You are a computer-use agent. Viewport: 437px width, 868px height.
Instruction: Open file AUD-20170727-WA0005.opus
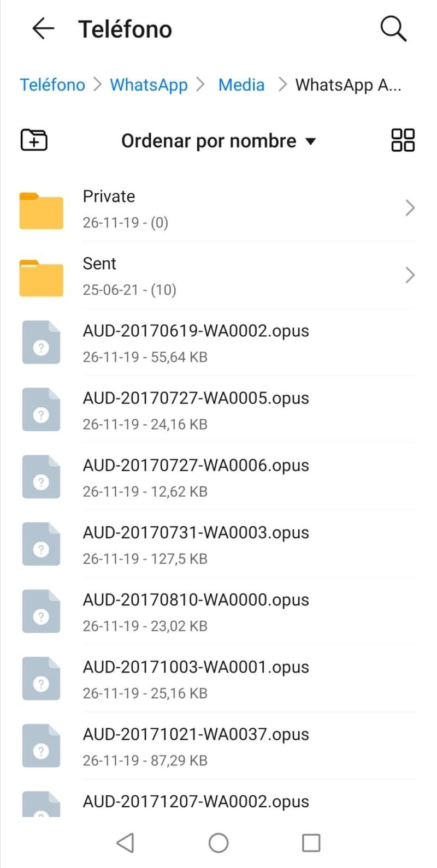point(196,399)
